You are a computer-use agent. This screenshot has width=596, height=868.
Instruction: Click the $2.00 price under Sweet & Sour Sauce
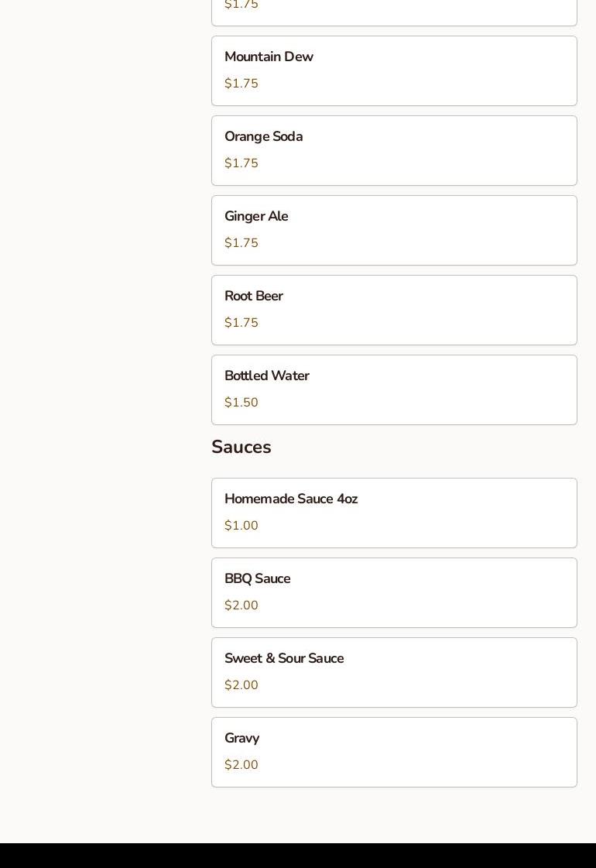(241, 685)
